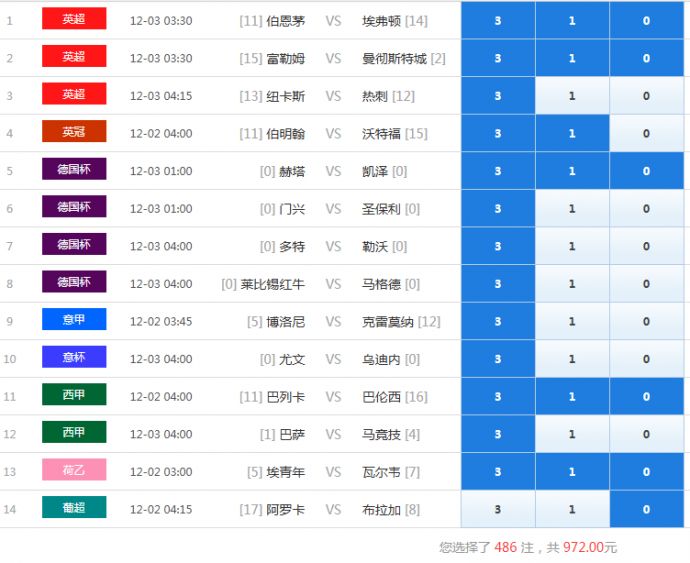Select the 0 option for 多特 vs 勒沃

[x=646, y=246]
